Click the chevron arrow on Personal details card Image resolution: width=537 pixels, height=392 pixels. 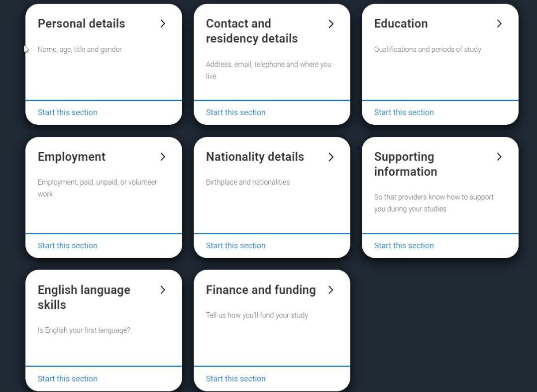[x=163, y=23]
